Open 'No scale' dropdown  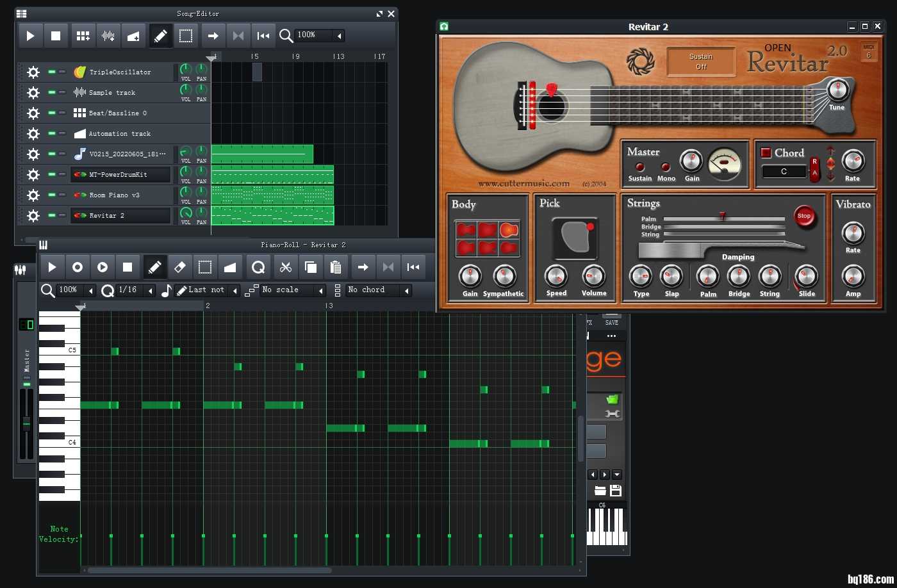coord(321,291)
